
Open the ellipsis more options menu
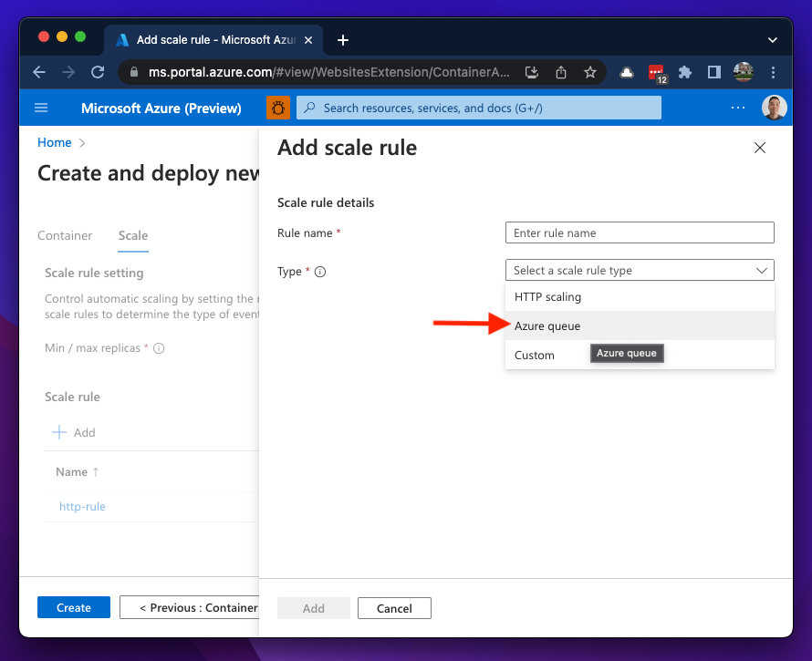pyautogui.click(x=738, y=108)
